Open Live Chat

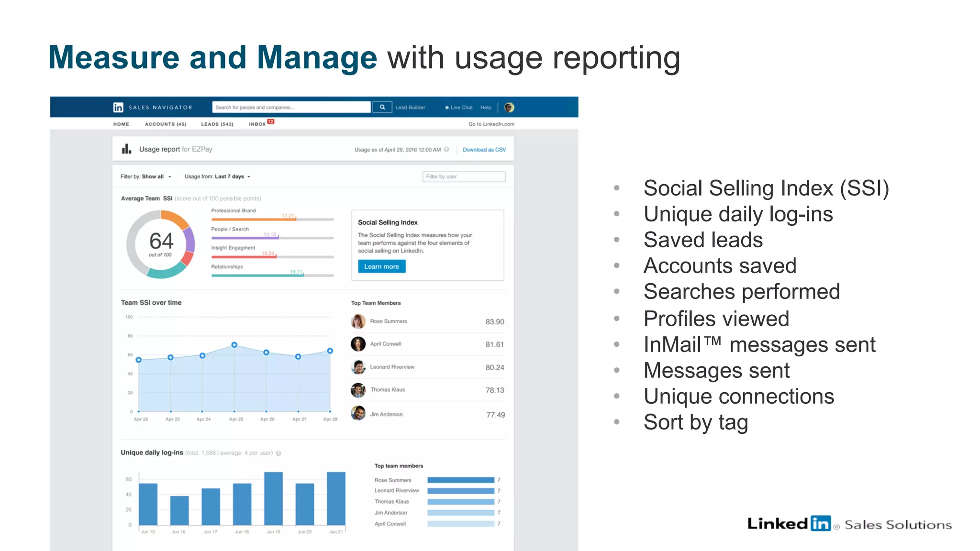(x=459, y=108)
